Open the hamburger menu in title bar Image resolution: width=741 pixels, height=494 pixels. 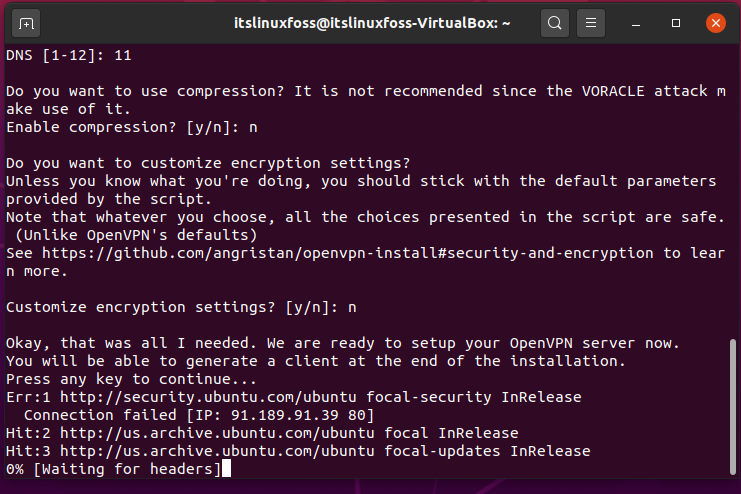591,23
